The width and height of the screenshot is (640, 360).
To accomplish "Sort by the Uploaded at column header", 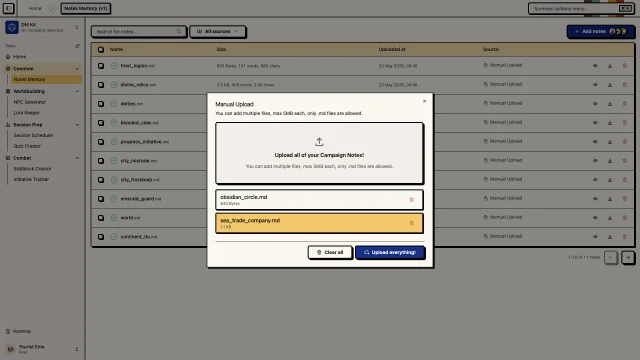I will click(x=392, y=49).
